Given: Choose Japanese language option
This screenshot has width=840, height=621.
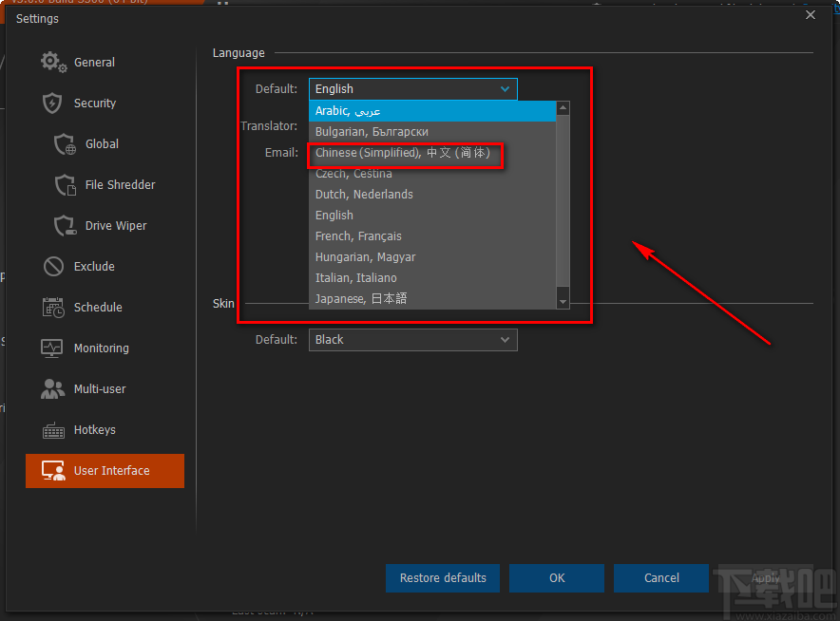Looking at the screenshot, I should click(x=432, y=299).
